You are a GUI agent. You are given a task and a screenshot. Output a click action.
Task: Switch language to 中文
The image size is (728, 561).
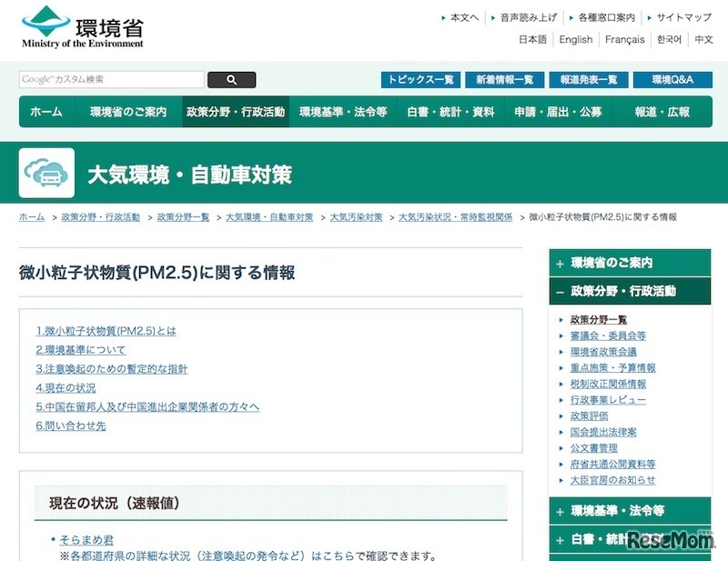point(703,39)
